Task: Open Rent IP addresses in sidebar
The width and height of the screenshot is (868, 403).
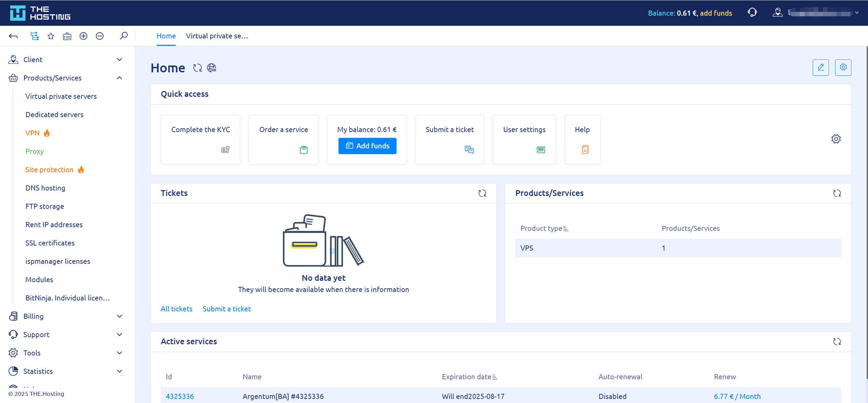Action: pyautogui.click(x=54, y=225)
